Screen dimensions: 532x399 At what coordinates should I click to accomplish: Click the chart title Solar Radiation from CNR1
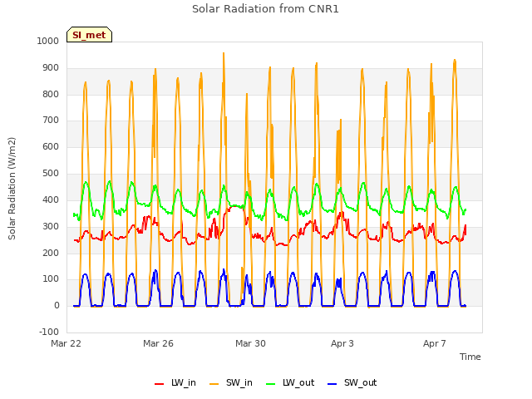point(265,9)
